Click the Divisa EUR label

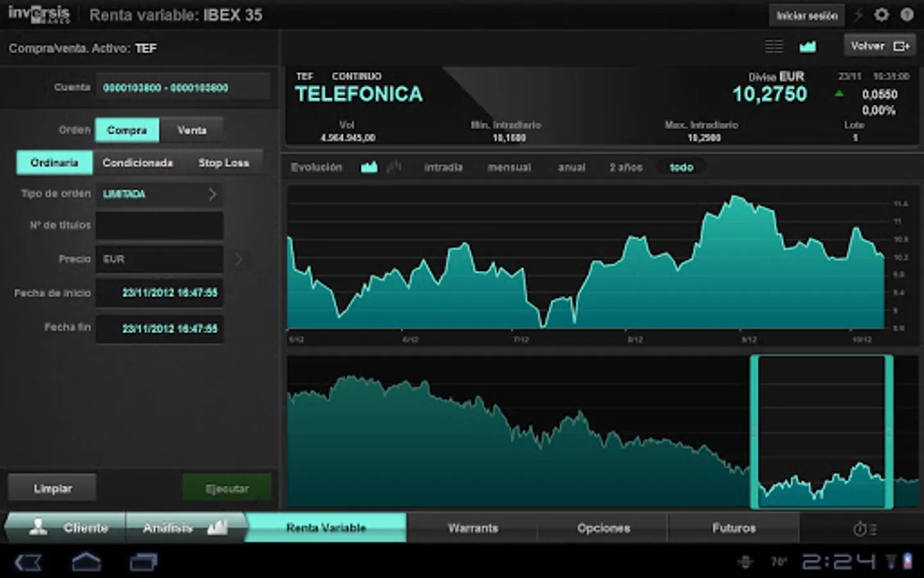[x=776, y=76]
